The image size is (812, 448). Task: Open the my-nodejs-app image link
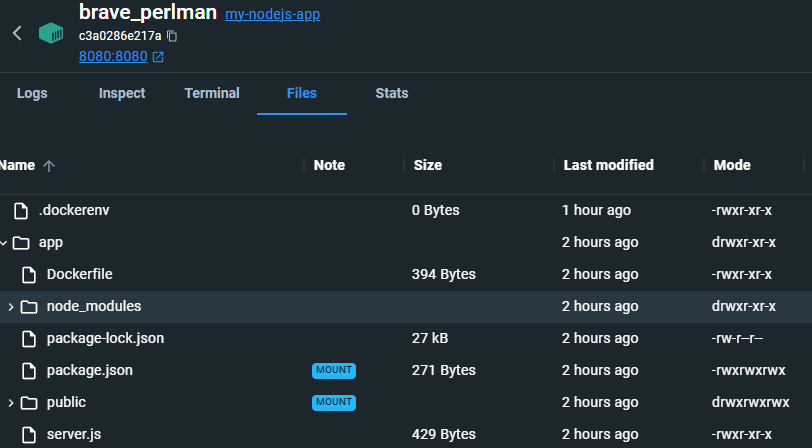tap(272, 14)
